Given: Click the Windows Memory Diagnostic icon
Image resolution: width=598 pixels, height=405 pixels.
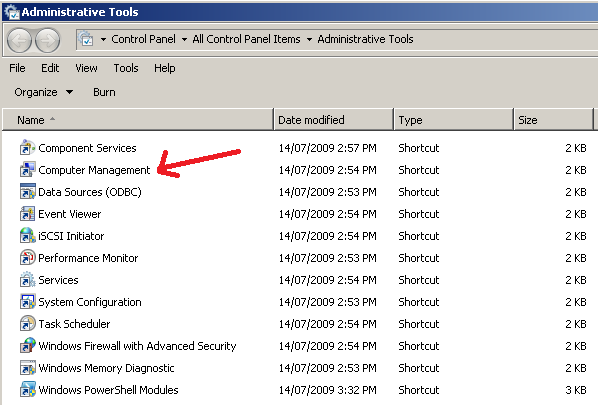Looking at the screenshot, I should tap(27, 368).
